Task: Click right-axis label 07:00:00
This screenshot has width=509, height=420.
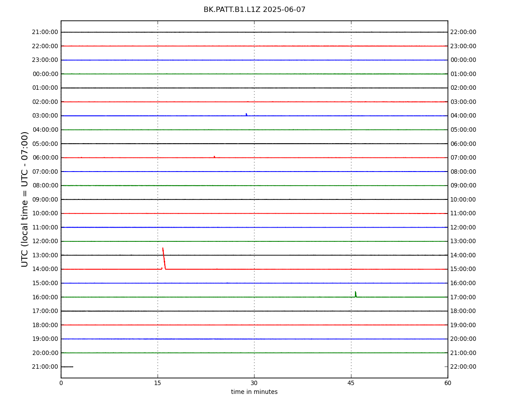Action: tap(463, 158)
